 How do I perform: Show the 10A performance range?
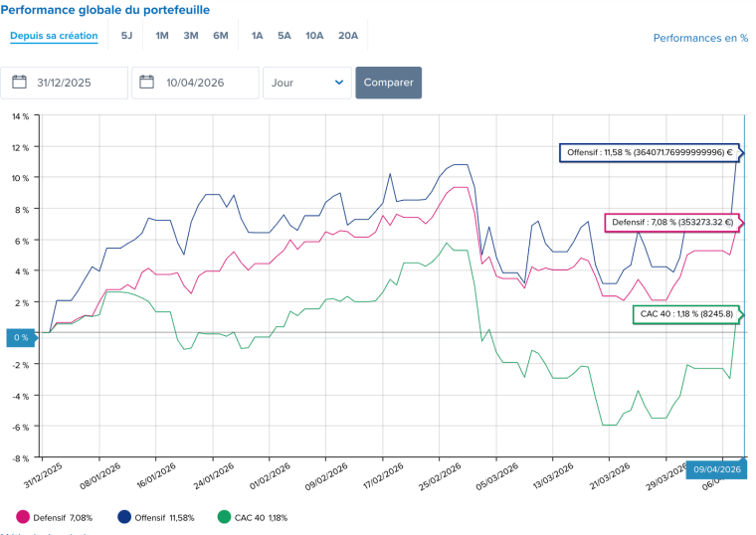pos(314,36)
